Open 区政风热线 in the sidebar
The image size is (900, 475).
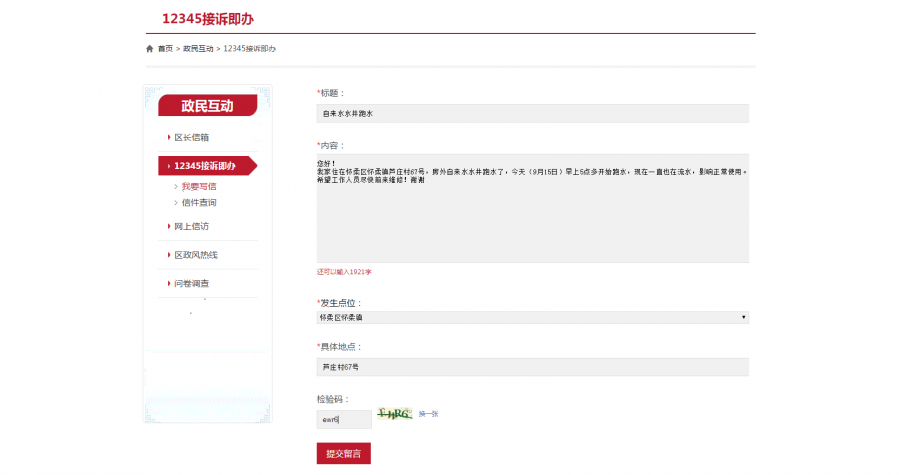(195, 255)
